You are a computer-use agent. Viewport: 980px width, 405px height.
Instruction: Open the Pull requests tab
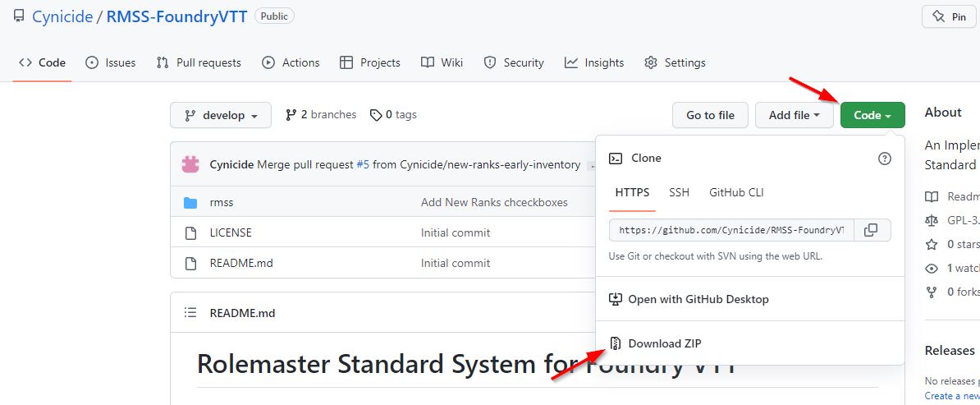pyautogui.click(x=199, y=62)
